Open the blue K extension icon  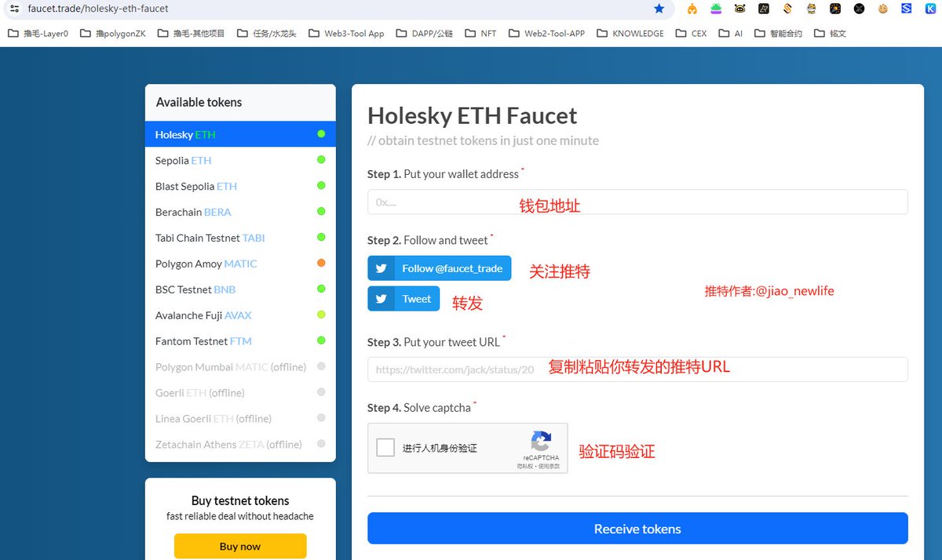pyautogui.click(x=931, y=9)
